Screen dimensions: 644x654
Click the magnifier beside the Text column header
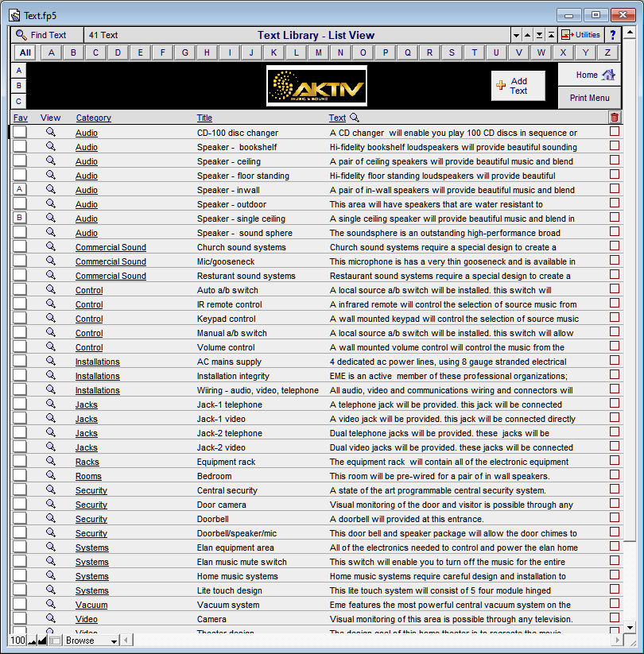coord(355,117)
